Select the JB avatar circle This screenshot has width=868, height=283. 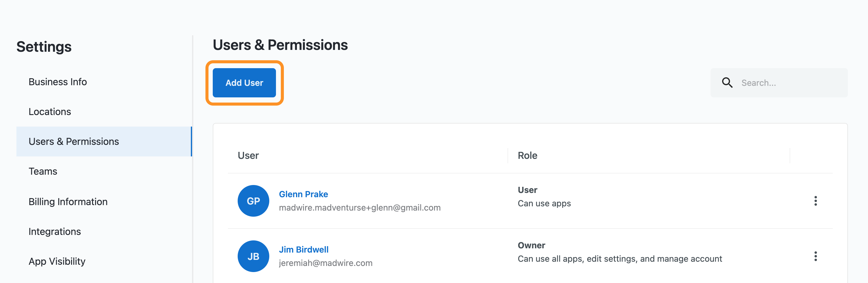point(253,256)
